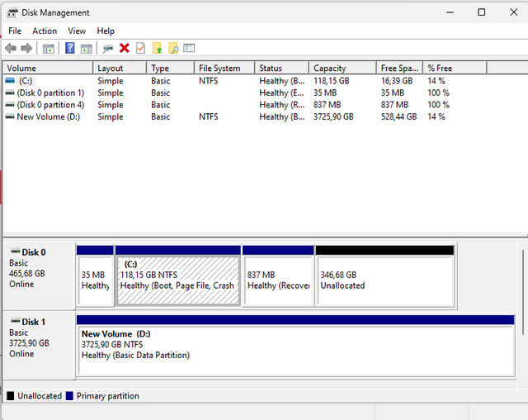Sort by the Free Space column header
Screen dimensions: 528x420
[x=399, y=68]
